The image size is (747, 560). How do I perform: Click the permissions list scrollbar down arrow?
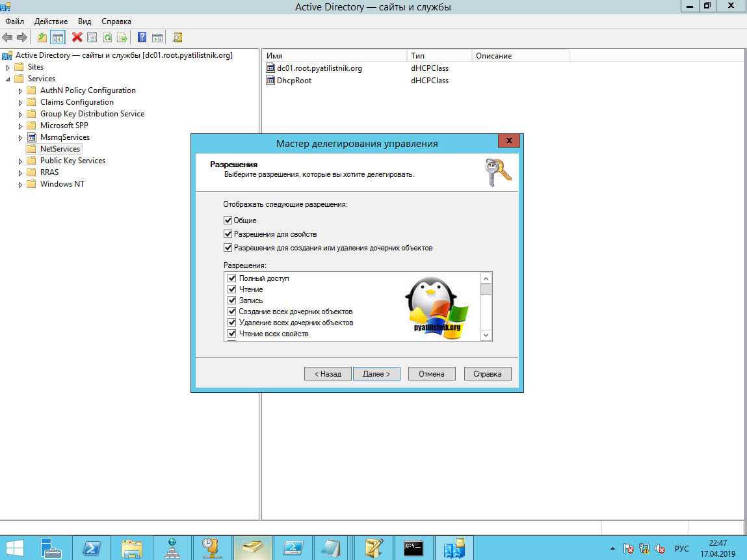click(486, 335)
